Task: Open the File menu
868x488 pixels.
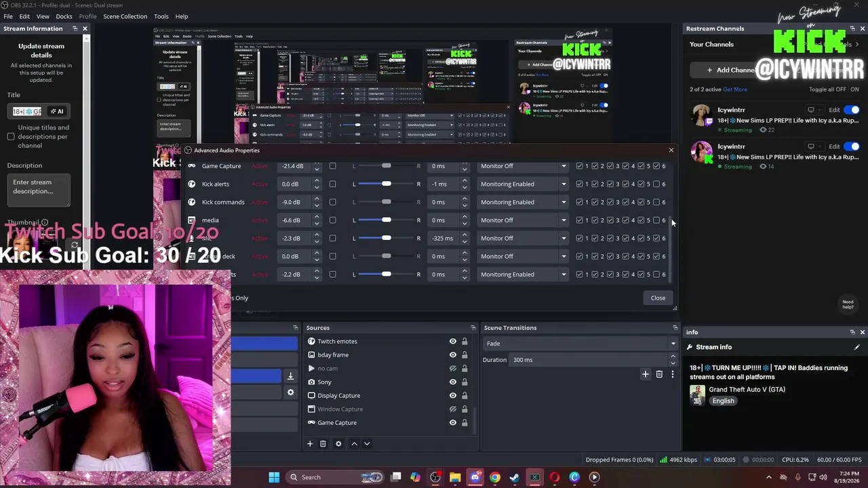Action: (8, 16)
